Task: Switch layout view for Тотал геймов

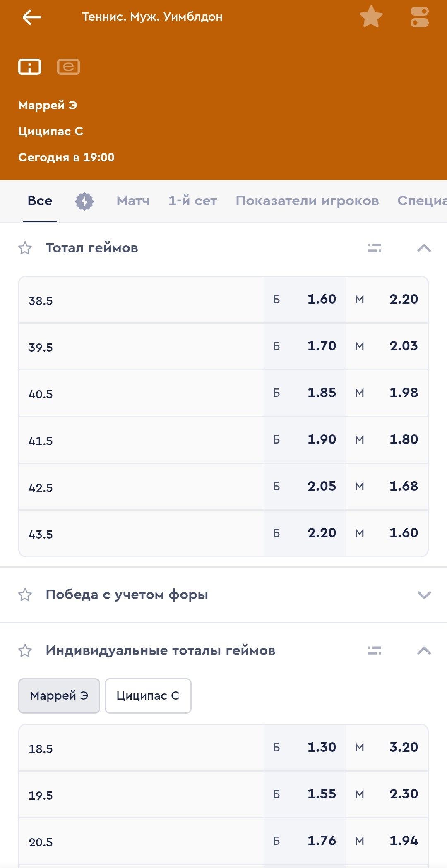Action: [x=374, y=248]
